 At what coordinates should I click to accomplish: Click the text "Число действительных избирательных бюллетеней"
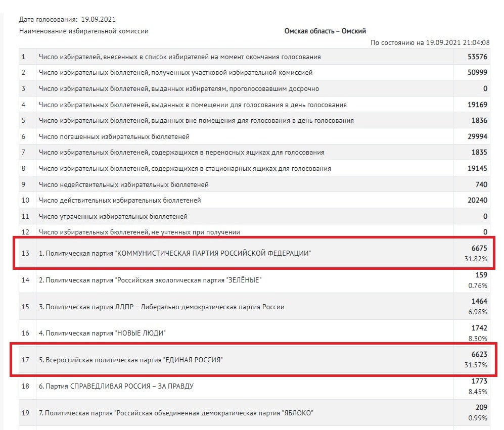click(120, 200)
